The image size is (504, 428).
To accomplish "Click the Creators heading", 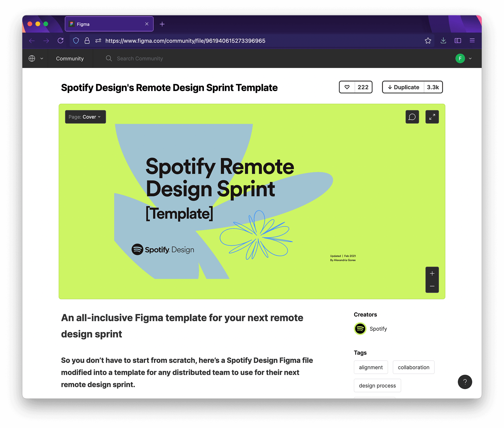I will pyautogui.click(x=365, y=314).
